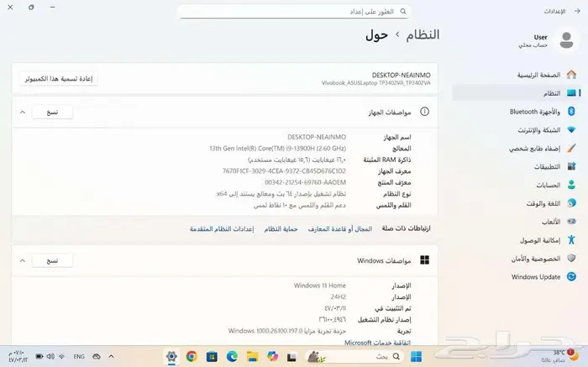The width and height of the screenshot is (588, 367).
Task: Open the Wi-Fi network tray icon
Action: (62, 357)
